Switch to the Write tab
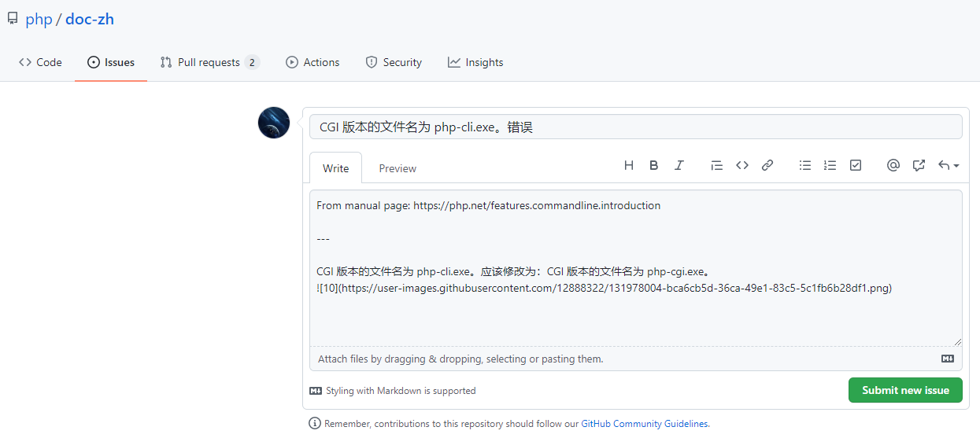 pyautogui.click(x=335, y=168)
